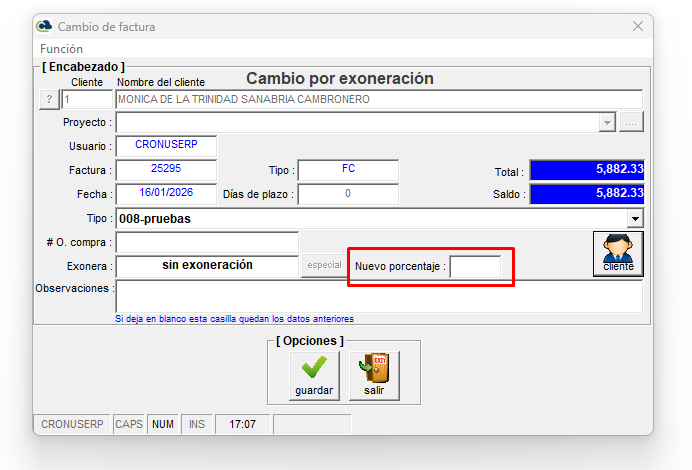Click the Usuario field showing CRONUSERP
This screenshot has height=470, width=692.
pyautogui.click(x=166, y=146)
